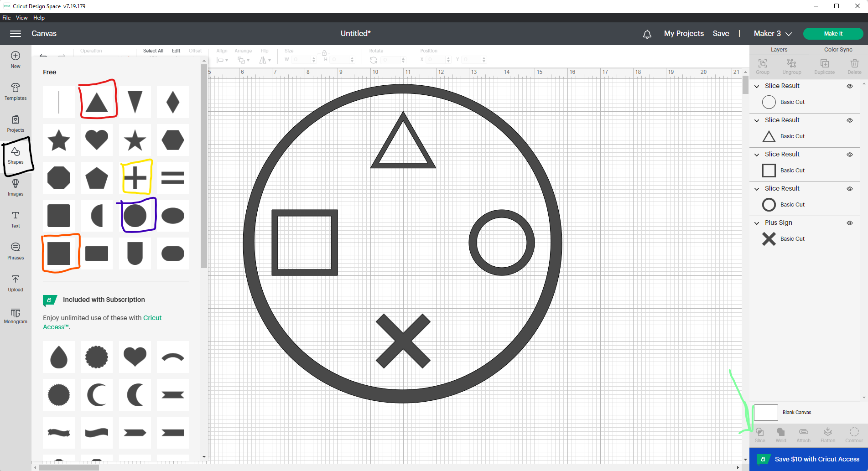The image size is (868, 471).
Task: Select the Plus Sign layer thumbnail
Action: (769, 239)
